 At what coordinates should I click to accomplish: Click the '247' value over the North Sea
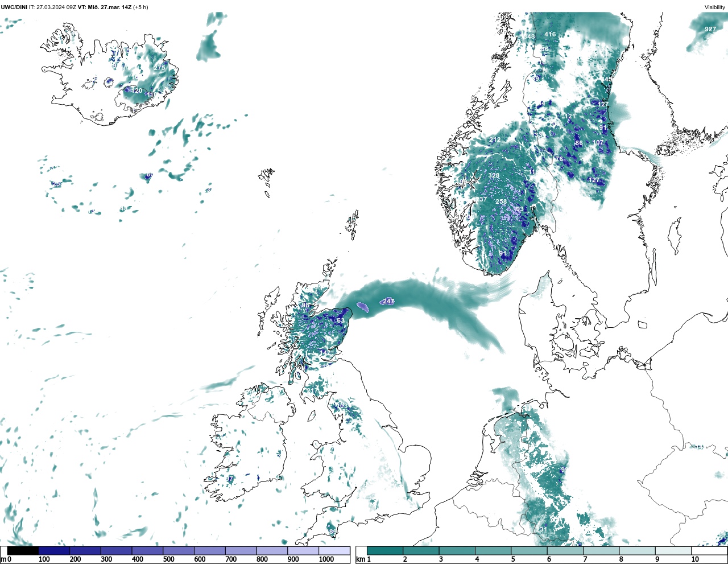click(388, 301)
